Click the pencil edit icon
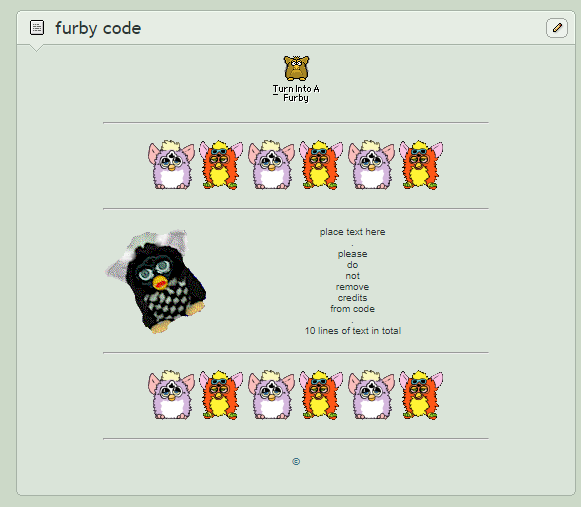 (x=557, y=28)
